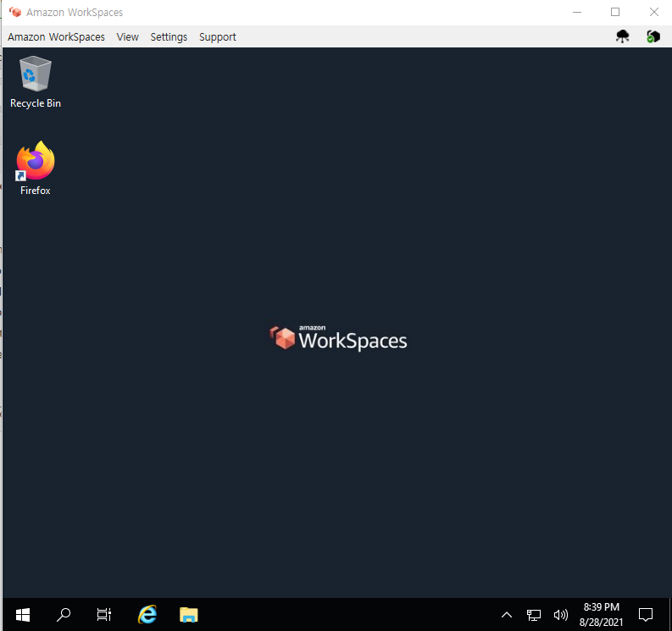This screenshot has height=631, width=672.
Task: Open the clock showing 8:39 PM
Action: pos(602,614)
